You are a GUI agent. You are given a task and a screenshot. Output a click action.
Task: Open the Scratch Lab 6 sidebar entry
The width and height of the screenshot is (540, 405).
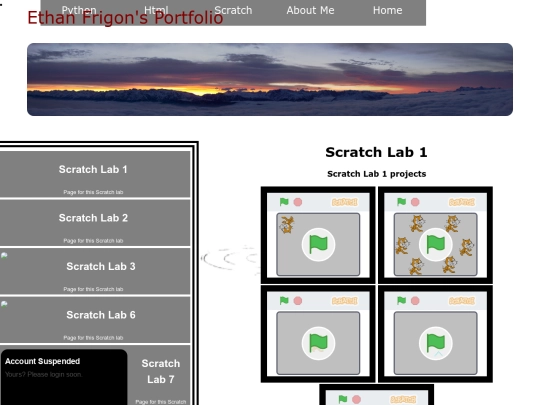(x=95, y=320)
